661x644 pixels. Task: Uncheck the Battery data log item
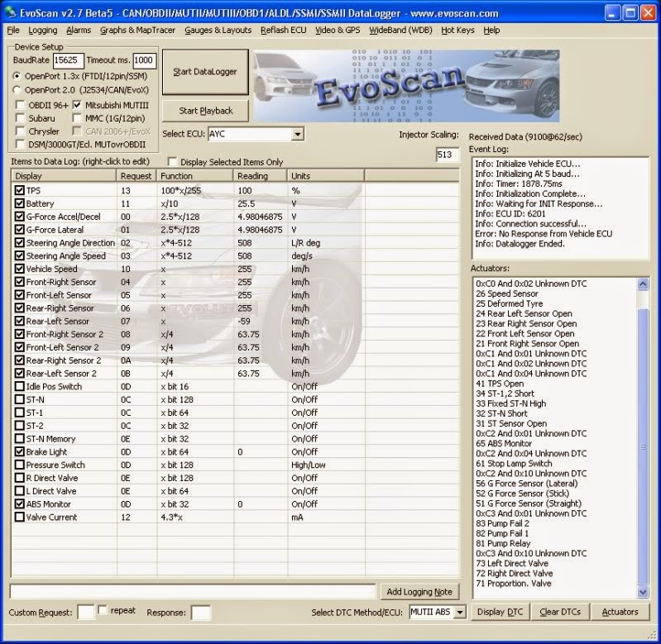coord(19,203)
